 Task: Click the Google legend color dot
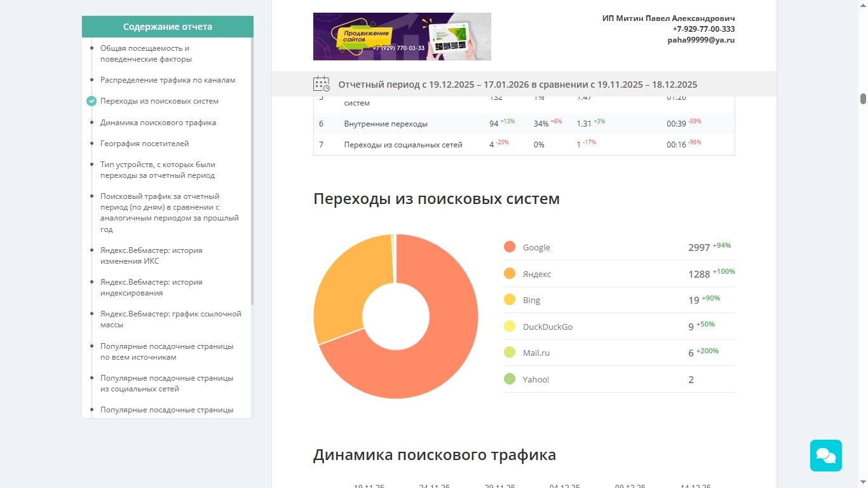pos(510,247)
